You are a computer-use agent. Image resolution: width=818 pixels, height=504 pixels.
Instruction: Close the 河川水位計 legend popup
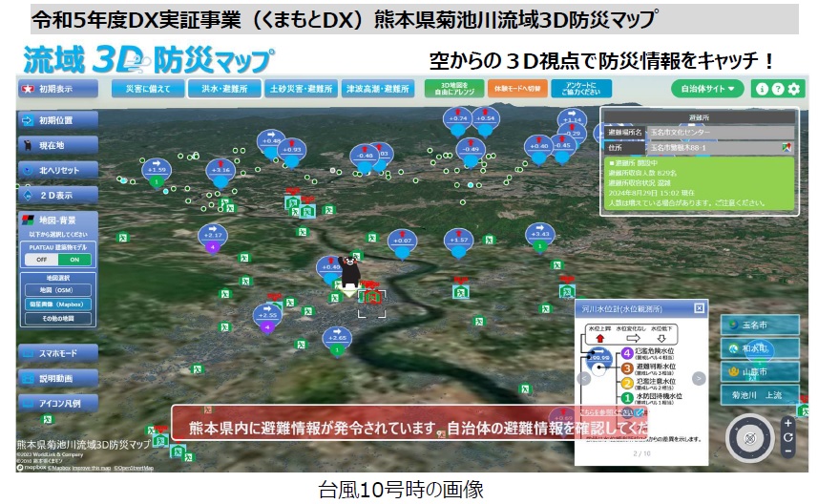click(699, 308)
